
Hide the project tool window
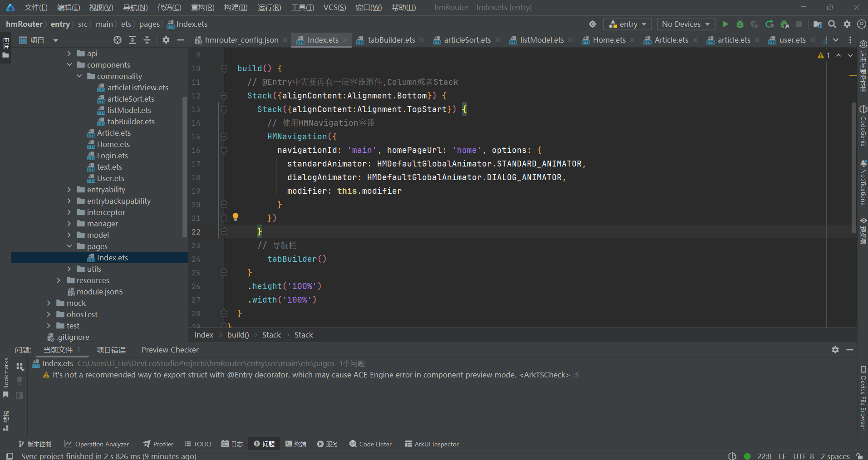tap(180, 40)
